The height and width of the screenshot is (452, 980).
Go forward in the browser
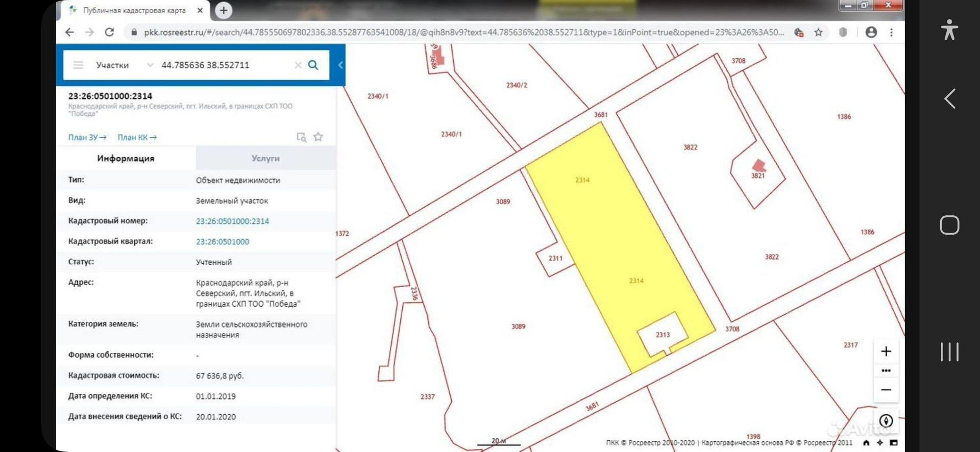click(x=89, y=32)
